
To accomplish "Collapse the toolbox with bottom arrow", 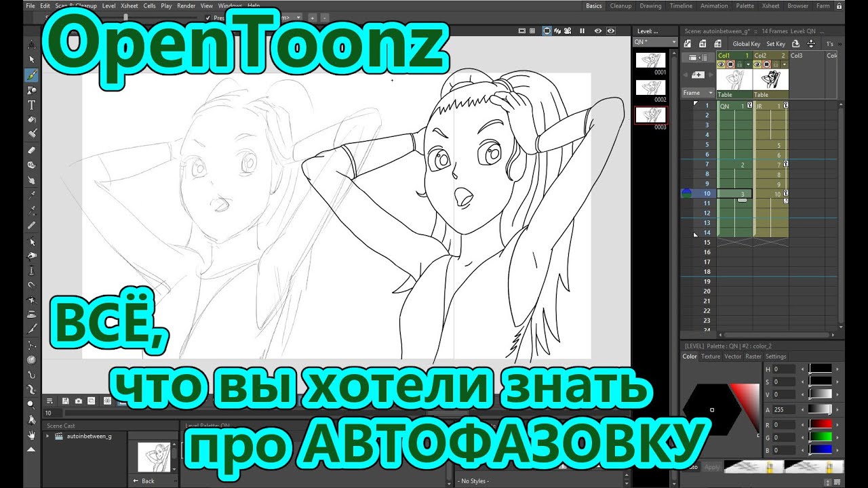I will [x=31, y=449].
